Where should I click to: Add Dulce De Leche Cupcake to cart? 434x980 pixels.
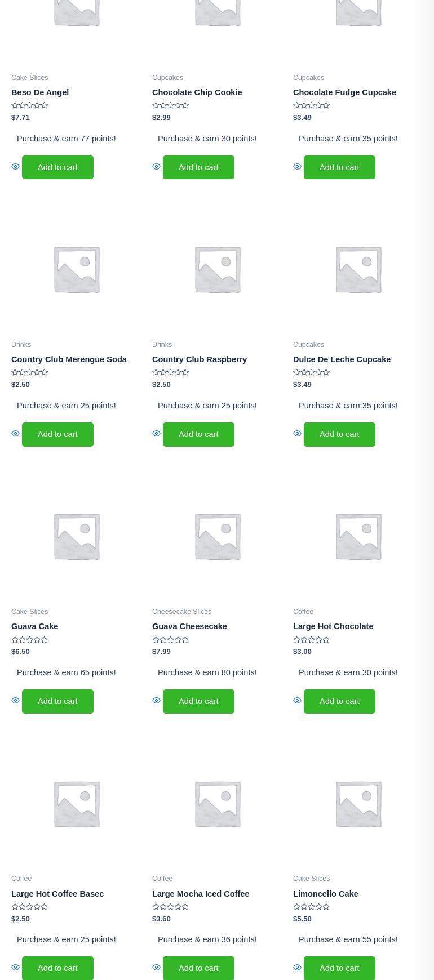pyautogui.click(x=339, y=434)
